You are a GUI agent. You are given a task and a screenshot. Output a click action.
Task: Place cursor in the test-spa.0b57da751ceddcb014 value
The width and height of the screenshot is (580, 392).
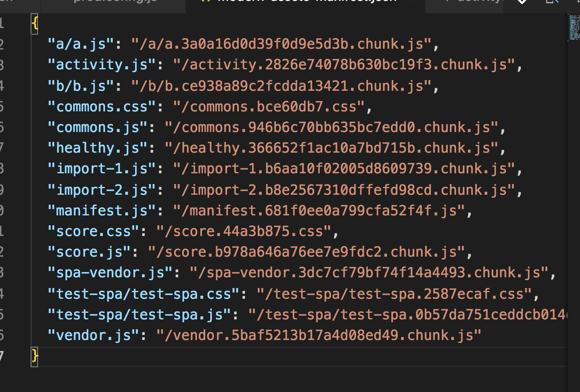408,314
